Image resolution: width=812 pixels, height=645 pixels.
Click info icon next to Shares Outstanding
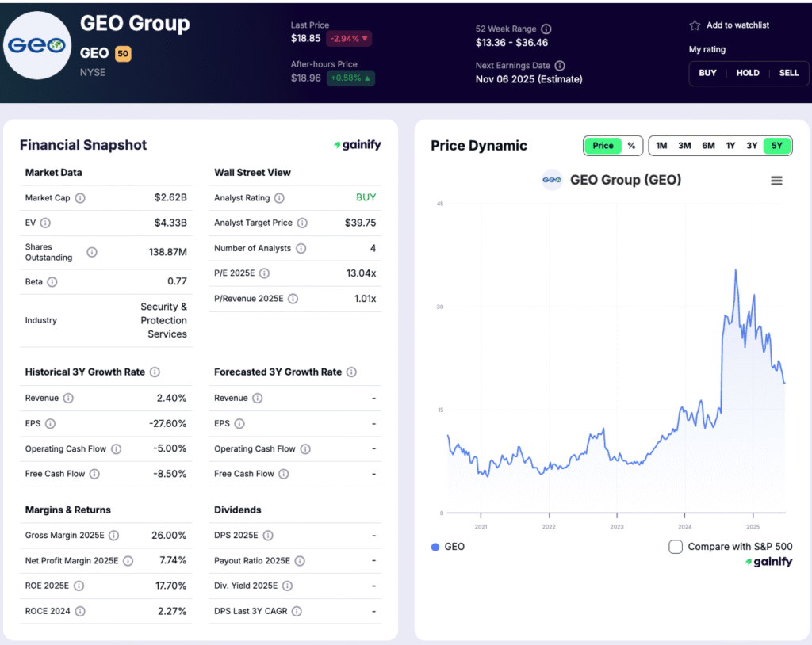tap(92, 252)
